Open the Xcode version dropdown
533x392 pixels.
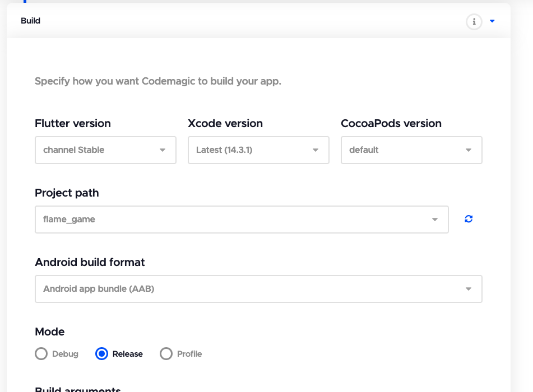258,150
